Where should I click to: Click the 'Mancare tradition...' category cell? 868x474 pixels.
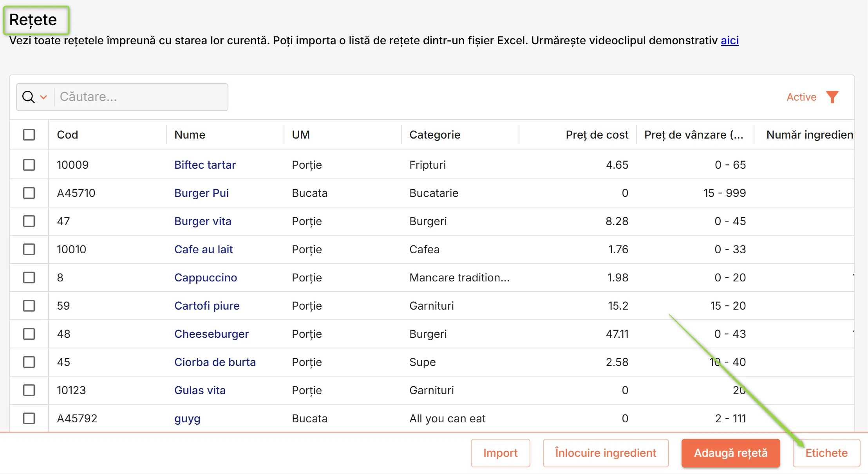coord(459,278)
